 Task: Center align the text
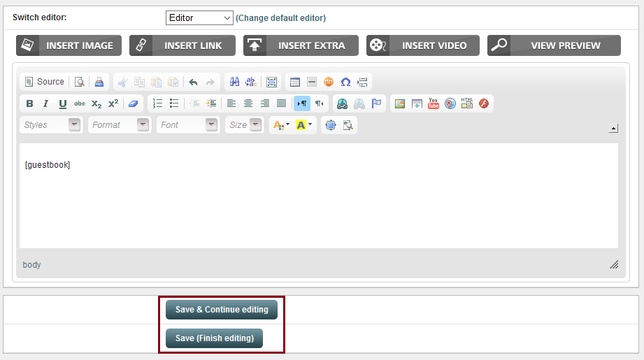tap(248, 103)
